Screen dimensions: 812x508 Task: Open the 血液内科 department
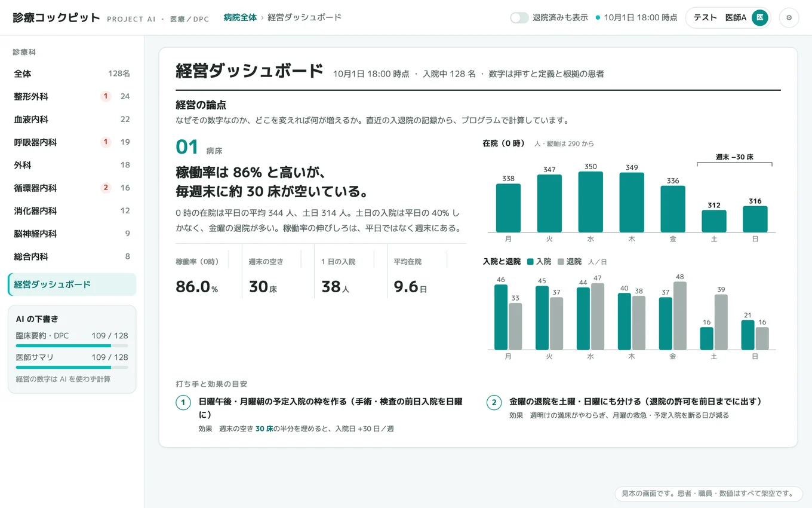pos(72,119)
